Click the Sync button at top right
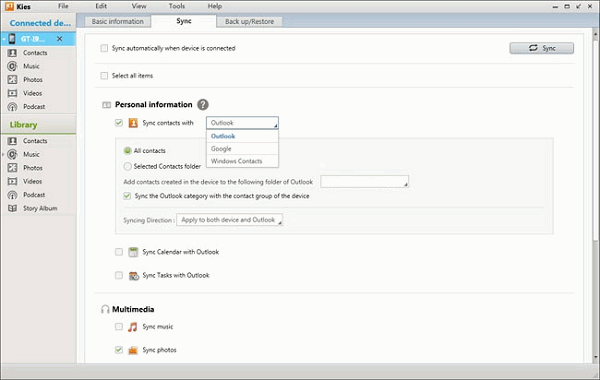Viewport: 600px width, 380px height. click(x=541, y=48)
